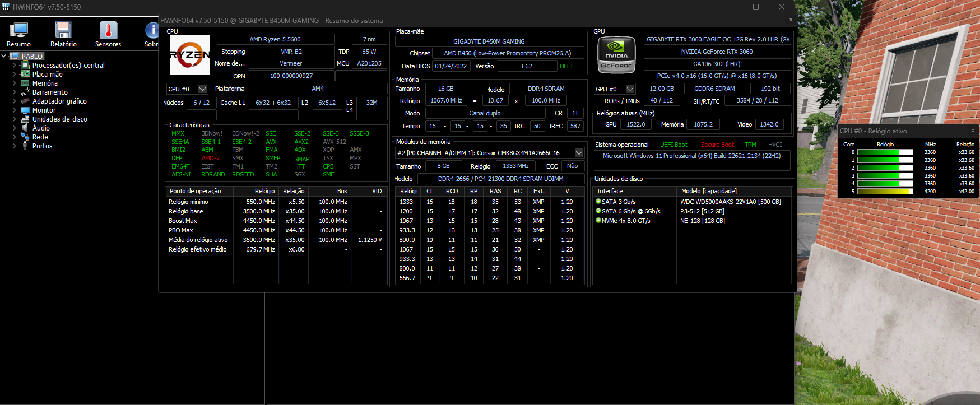
Task: Click the Core 0 clock bar
Action: pos(885,152)
